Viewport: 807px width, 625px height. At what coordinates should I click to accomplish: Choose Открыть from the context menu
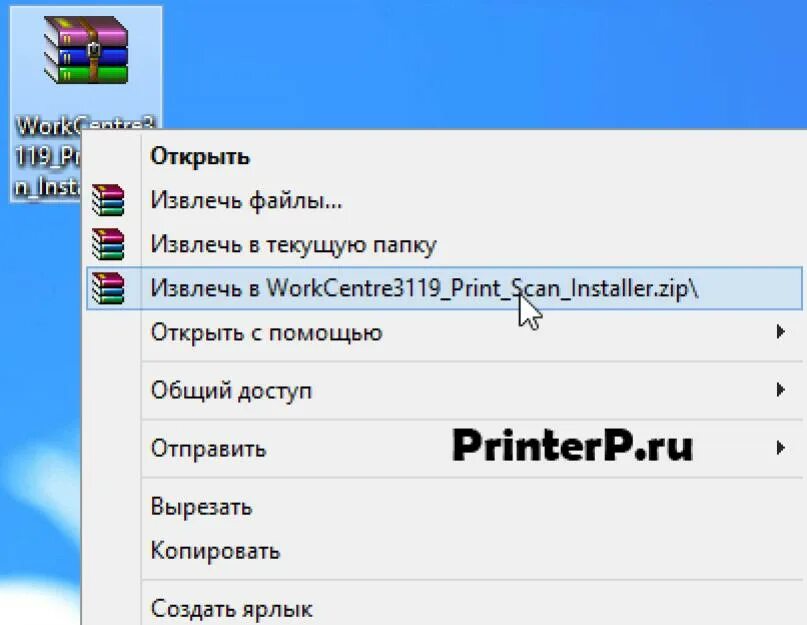click(x=445, y=156)
